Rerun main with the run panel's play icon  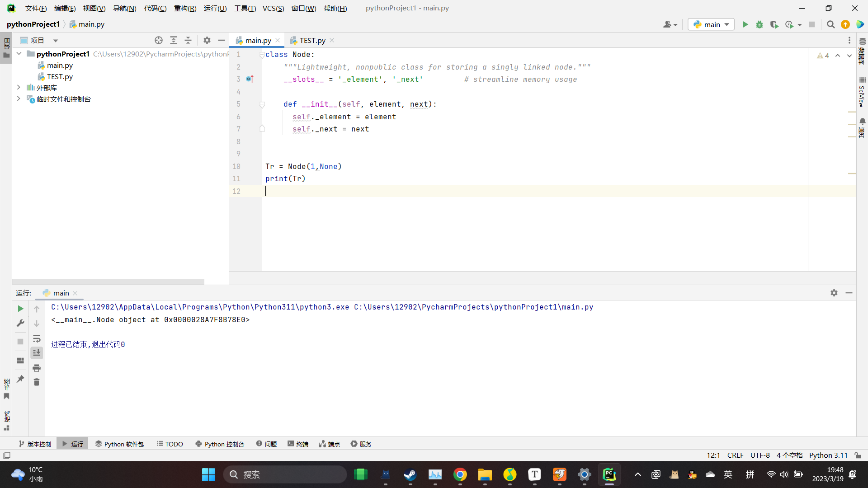[20, 309]
